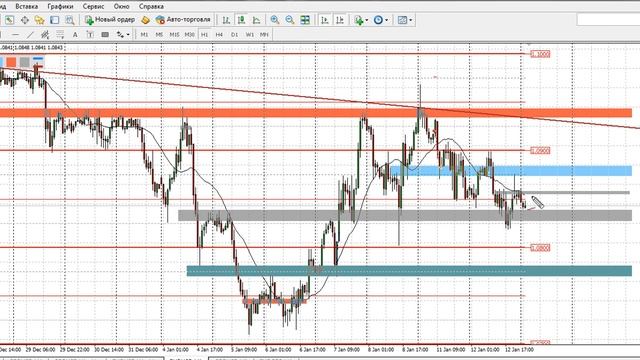Switch to MN timeframe
The width and height of the screenshot is (640, 360).
(264, 35)
